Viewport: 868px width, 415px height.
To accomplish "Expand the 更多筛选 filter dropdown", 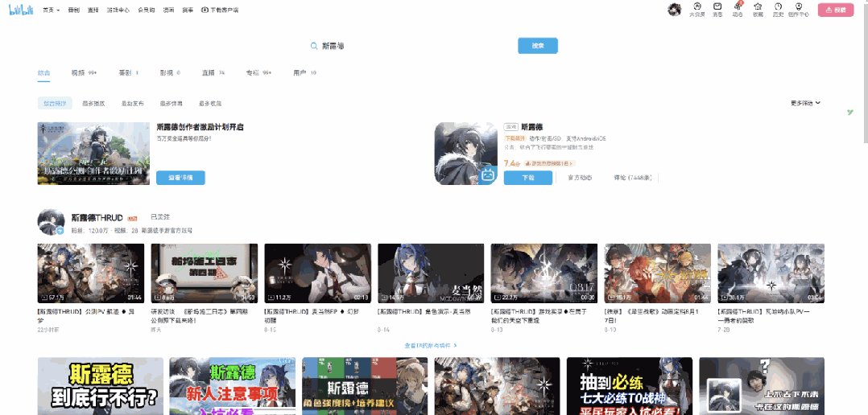I will 805,103.
